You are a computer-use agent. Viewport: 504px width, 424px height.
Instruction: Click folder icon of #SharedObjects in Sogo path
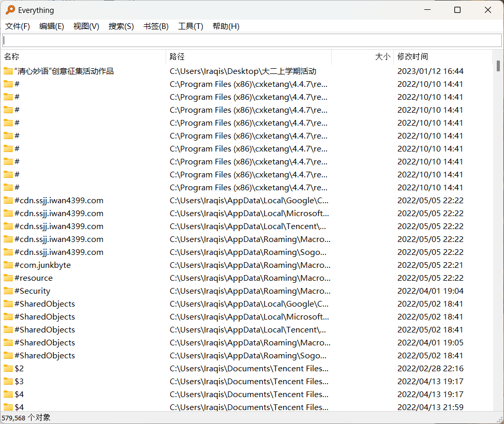8,356
